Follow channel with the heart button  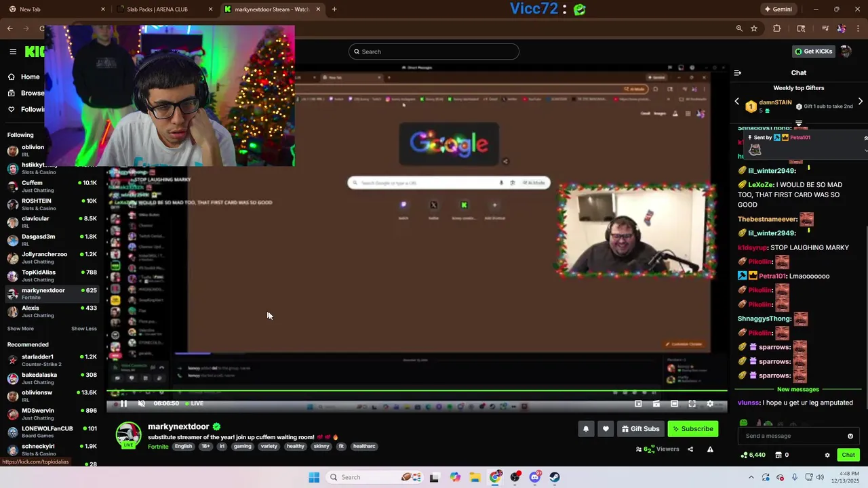pyautogui.click(x=606, y=429)
